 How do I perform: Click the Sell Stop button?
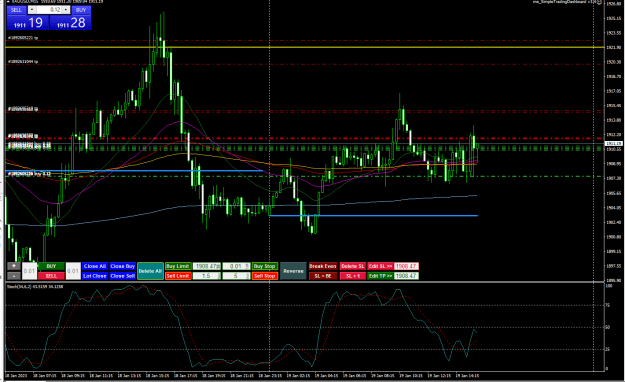click(265, 276)
